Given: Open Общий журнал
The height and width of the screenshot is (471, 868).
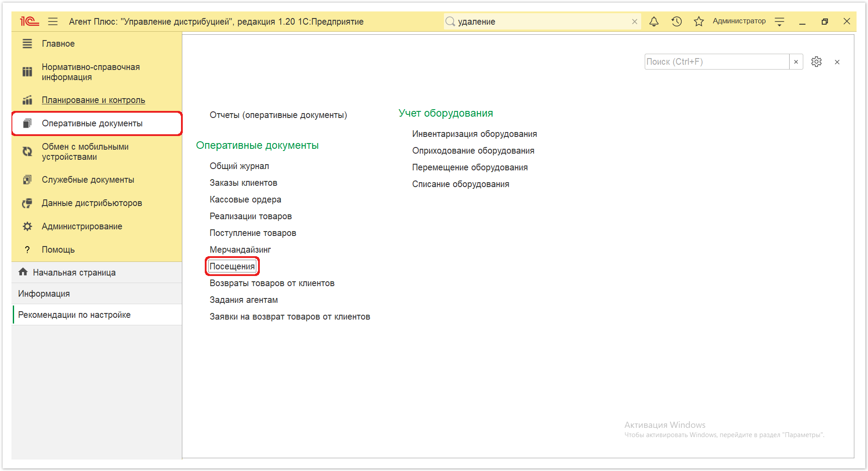Looking at the screenshot, I should [239, 166].
